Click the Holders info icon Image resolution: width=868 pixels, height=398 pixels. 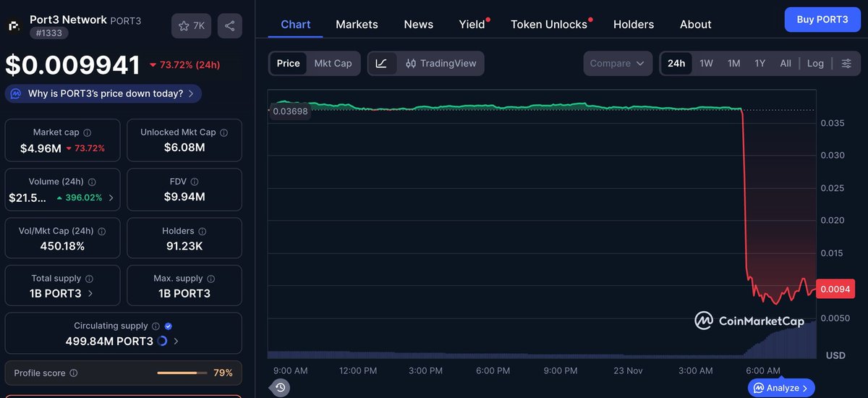(x=203, y=232)
